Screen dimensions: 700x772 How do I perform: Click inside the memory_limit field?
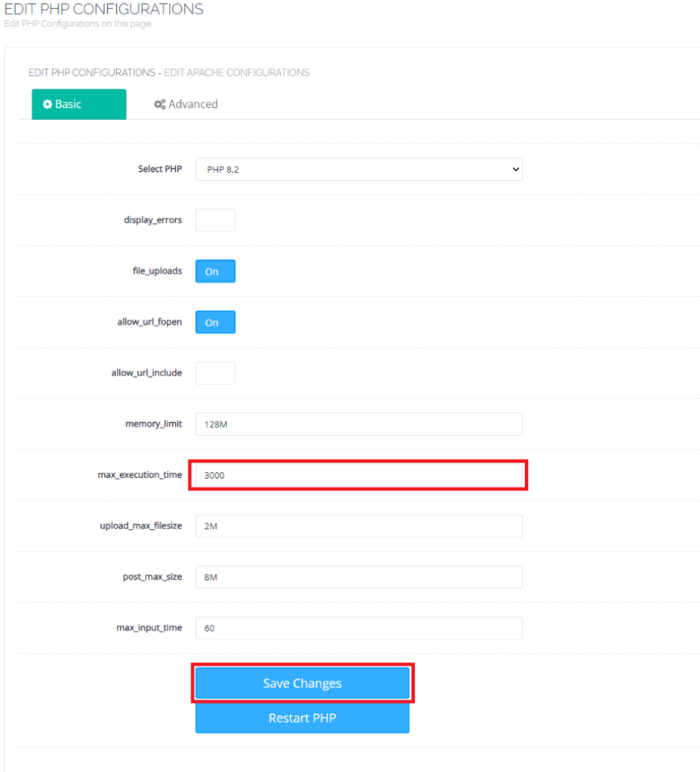[x=359, y=424]
